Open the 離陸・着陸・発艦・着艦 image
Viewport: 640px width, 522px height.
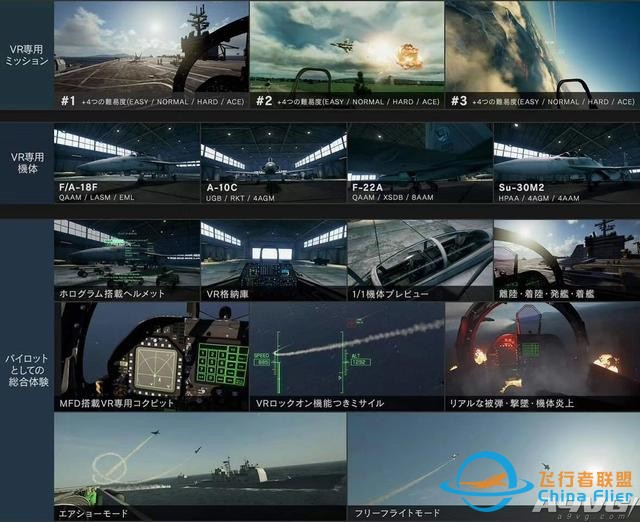pyautogui.click(x=567, y=260)
